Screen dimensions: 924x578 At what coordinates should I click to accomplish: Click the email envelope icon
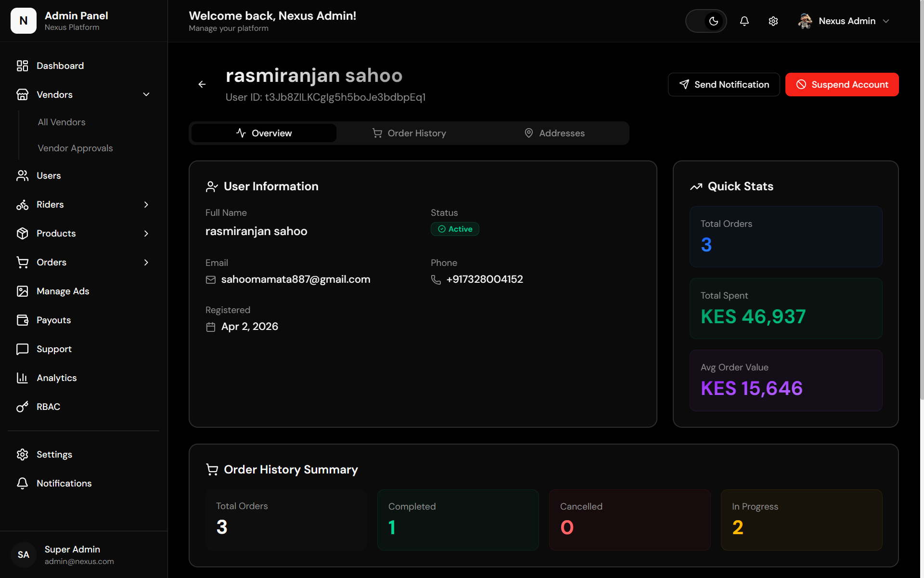click(x=211, y=280)
